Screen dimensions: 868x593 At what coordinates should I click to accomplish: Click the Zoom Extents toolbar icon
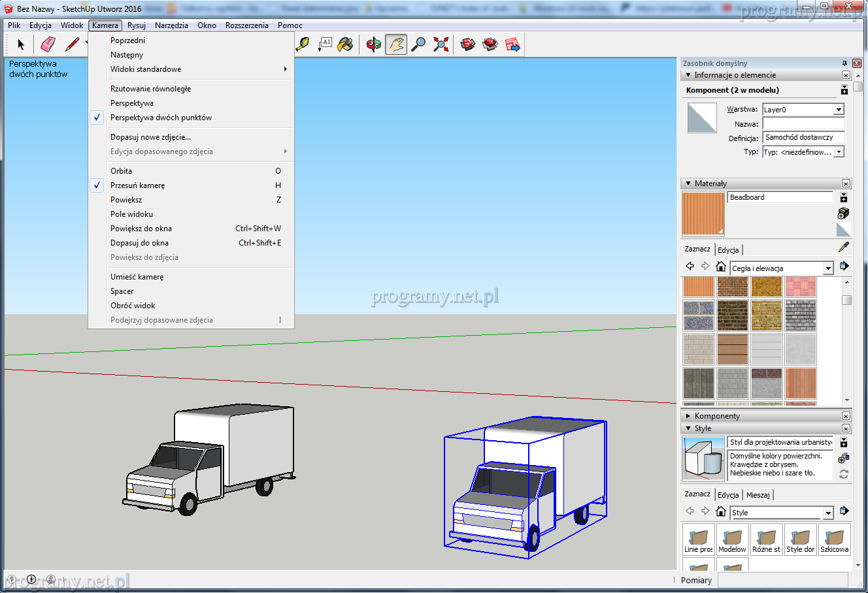[441, 44]
